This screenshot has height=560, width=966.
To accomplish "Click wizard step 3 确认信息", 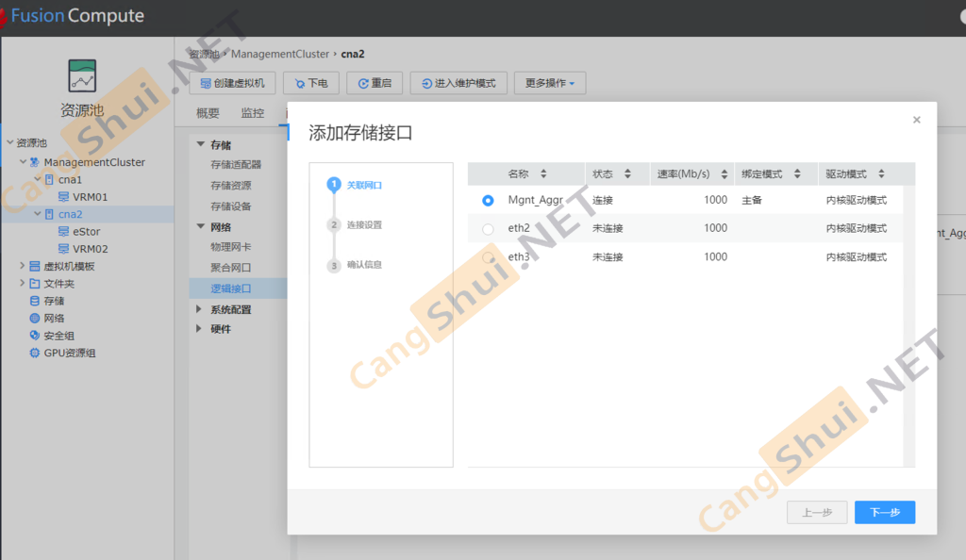I will coord(364,265).
